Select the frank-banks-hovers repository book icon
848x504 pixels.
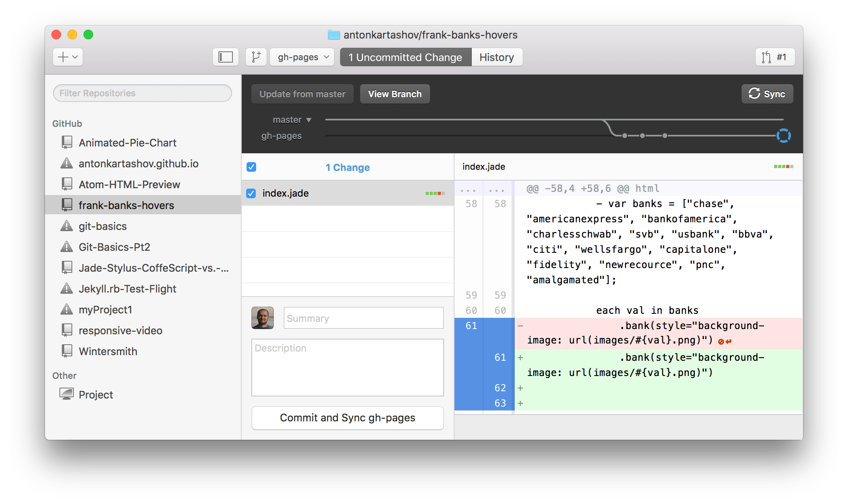coord(67,205)
